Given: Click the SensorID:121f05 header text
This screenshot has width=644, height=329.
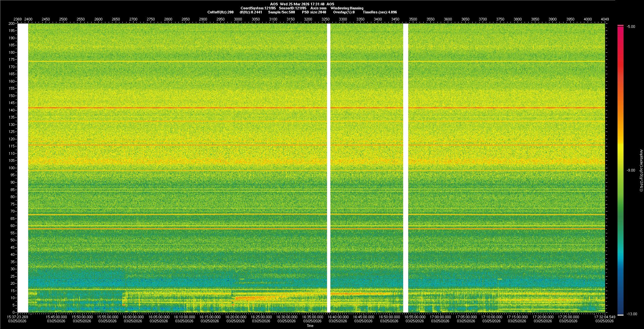Looking at the screenshot, I should 292,8.
